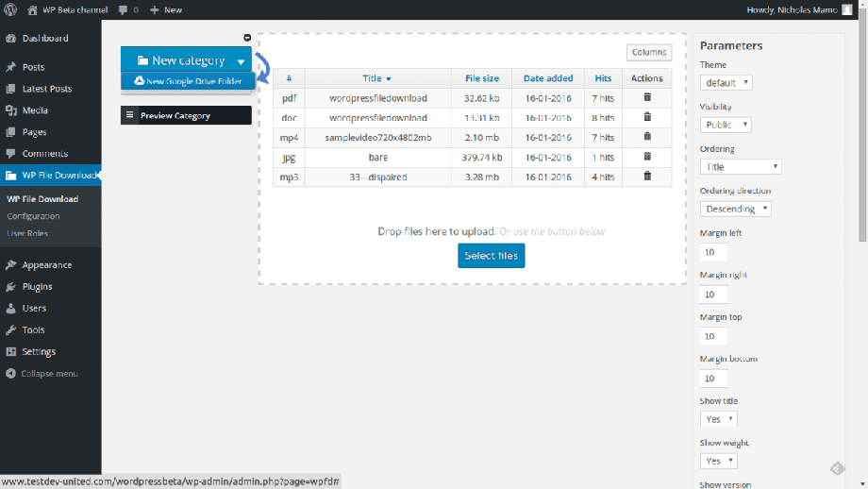Select the samplevideo720x4802mb file title
868x489 pixels.
tap(378, 137)
